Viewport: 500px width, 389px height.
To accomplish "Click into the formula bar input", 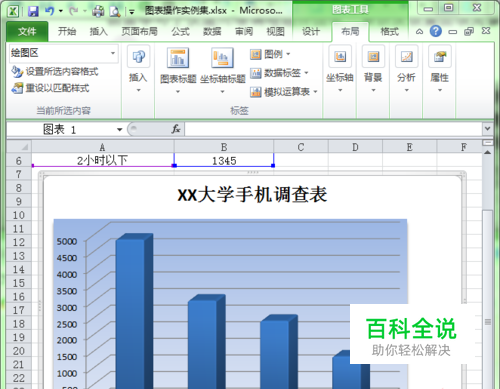I will (x=333, y=129).
